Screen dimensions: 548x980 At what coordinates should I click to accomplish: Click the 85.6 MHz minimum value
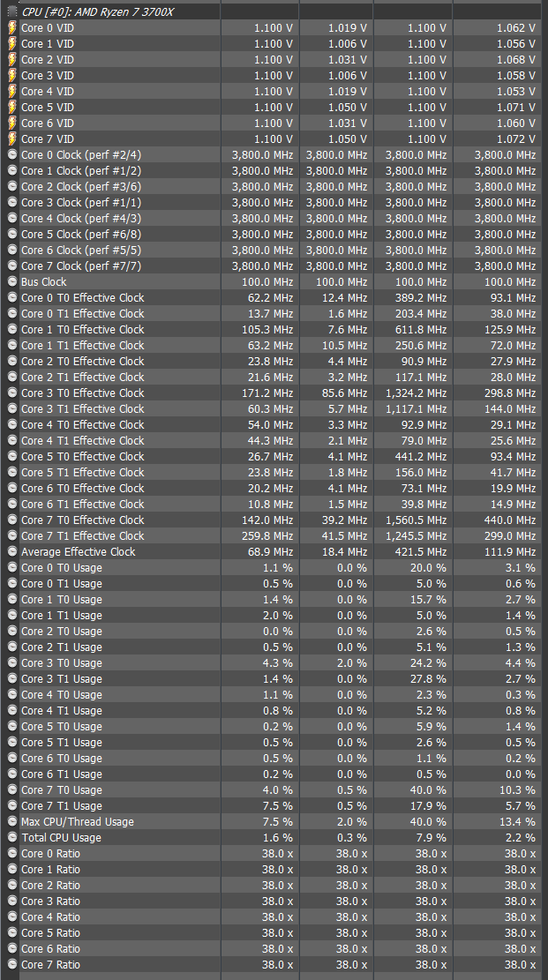click(347, 393)
